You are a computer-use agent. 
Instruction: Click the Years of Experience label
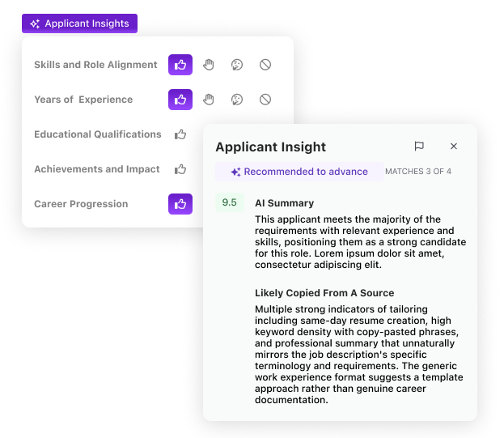point(83,100)
